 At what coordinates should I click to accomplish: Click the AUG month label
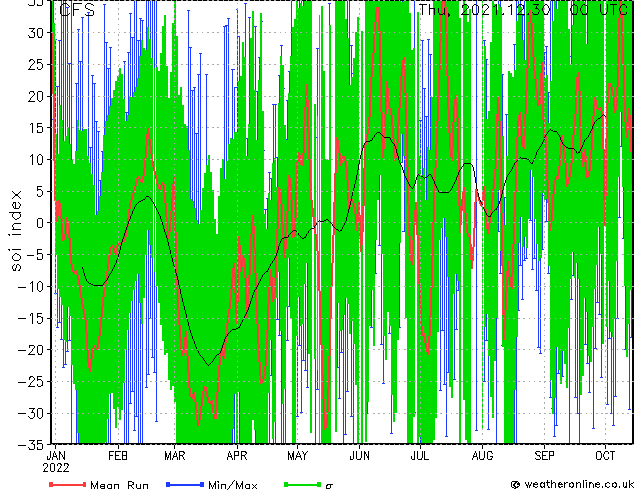[482, 456]
